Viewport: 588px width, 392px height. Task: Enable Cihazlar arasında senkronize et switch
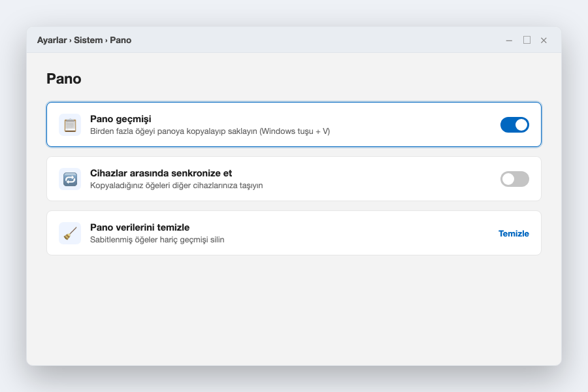515,179
